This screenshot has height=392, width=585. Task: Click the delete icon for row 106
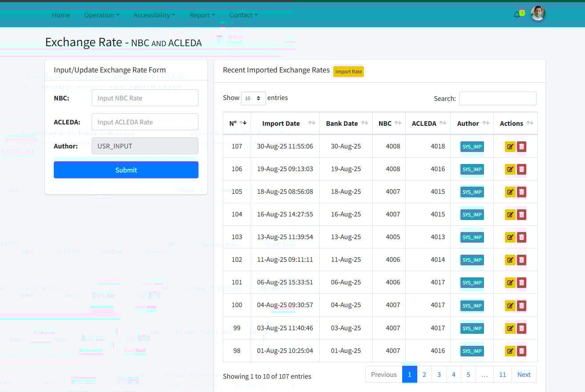(522, 169)
